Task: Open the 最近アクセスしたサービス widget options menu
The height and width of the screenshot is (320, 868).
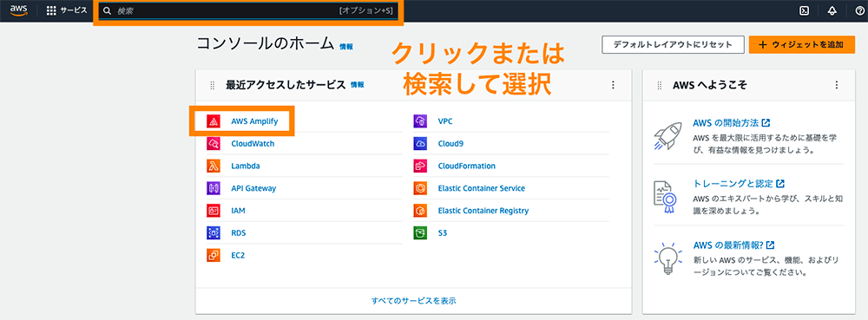Action: point(613,85)
